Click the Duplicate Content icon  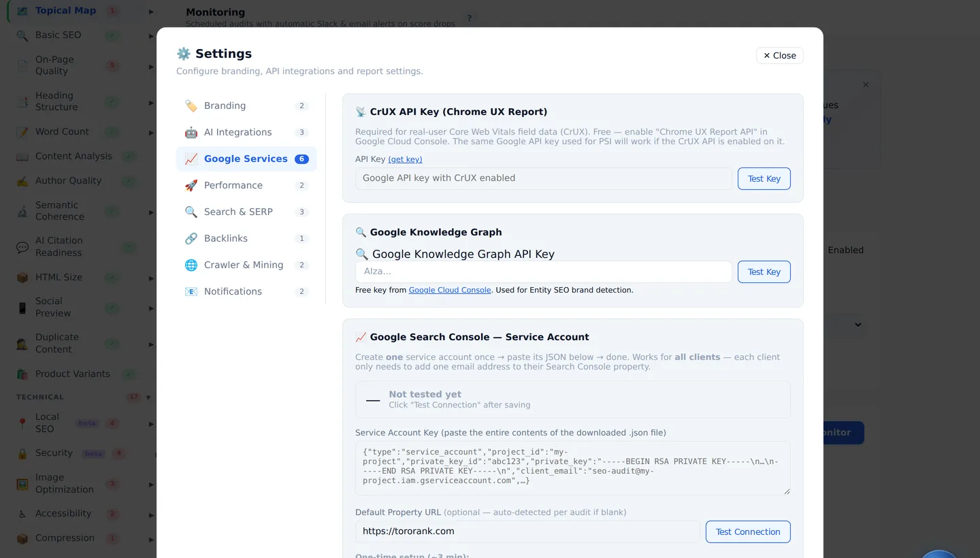22,344
